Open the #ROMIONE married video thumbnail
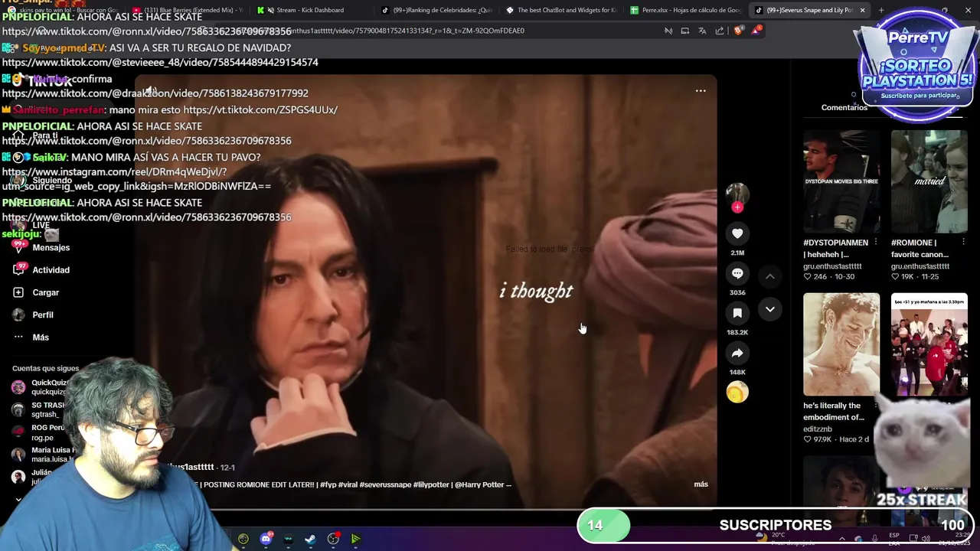The width and height of the screenshot is (980, 551). point(929,181)
